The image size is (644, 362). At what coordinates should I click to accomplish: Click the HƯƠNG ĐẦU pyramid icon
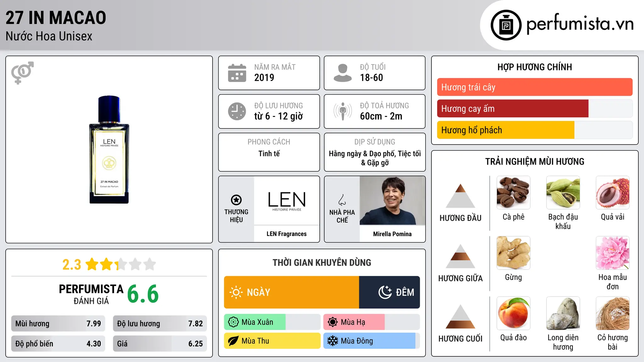point(460,196)
